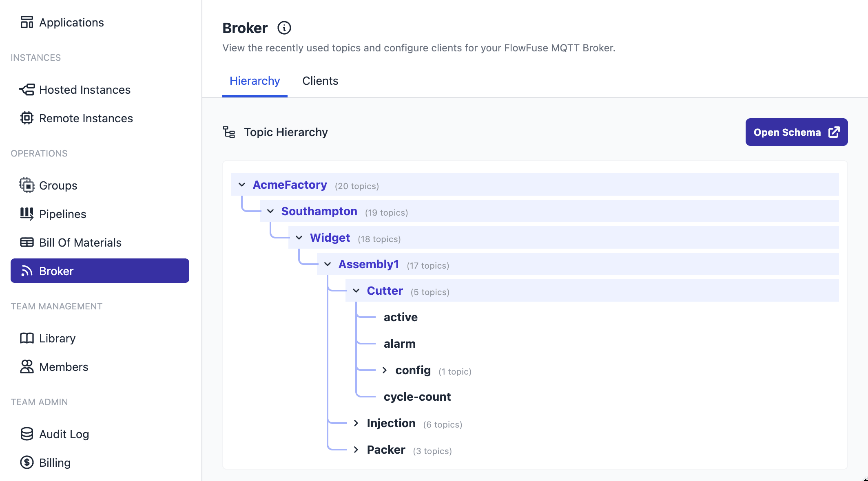868x481 pixels.
Task: Expand the Injection topic node
Action: click(x=356, y=423)
